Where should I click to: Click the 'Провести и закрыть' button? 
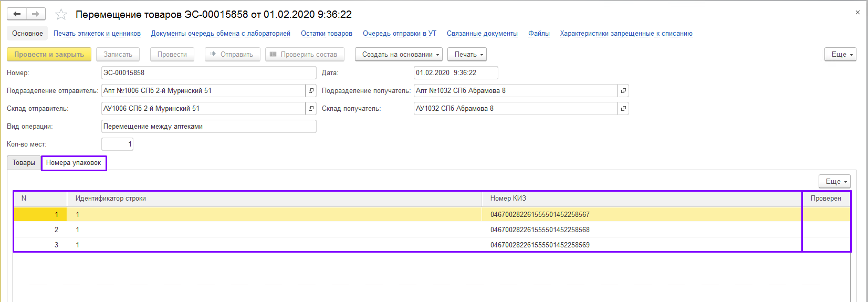point(49,55)
